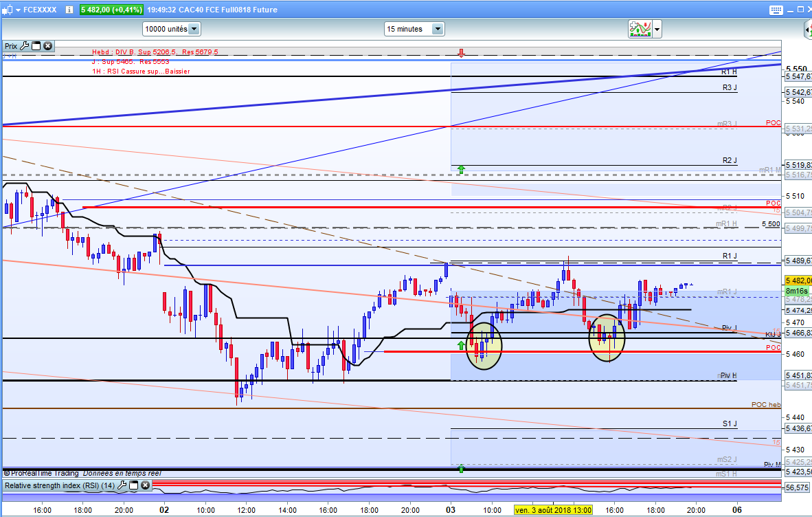Click the 5 436,67 price axis label
Image resolution: width=812 pixels, height=517 pixels.
798,428
